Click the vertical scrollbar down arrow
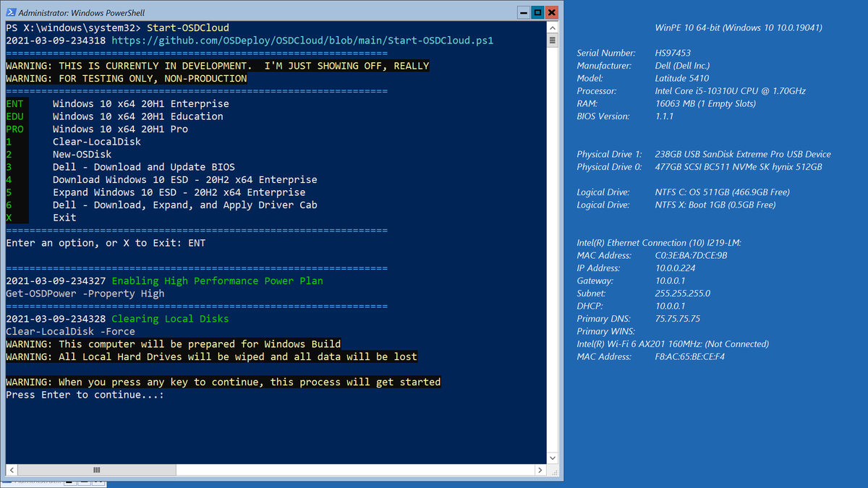The image size is (868, 488). (553, 458)
